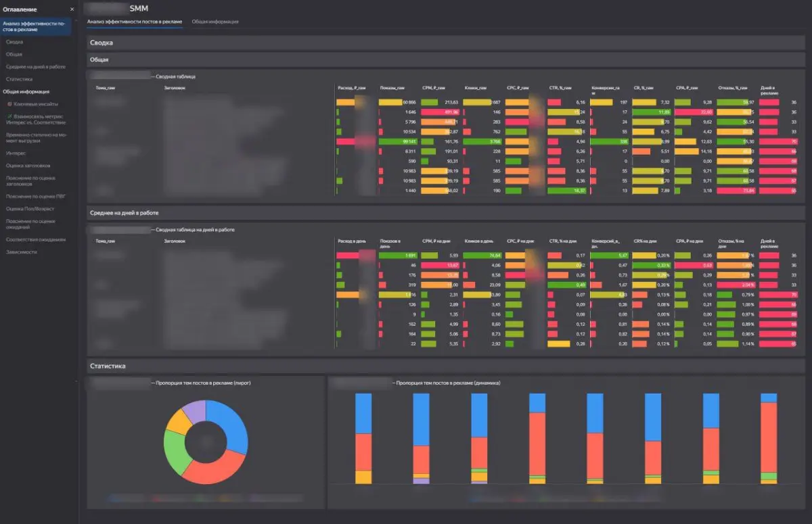Go to Интерес in the sidebar list

(16, 153)
